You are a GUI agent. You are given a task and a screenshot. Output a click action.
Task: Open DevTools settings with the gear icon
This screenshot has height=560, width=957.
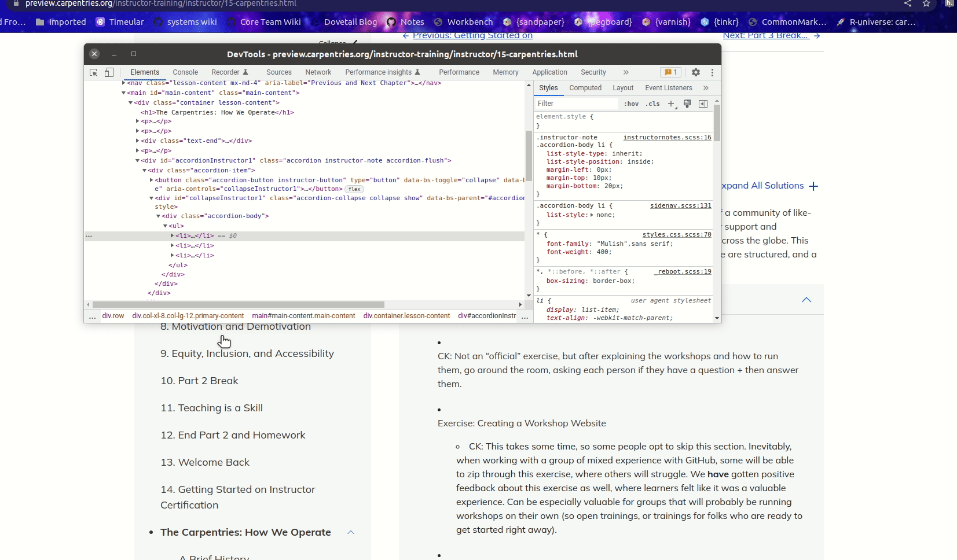tap(695, 72)
